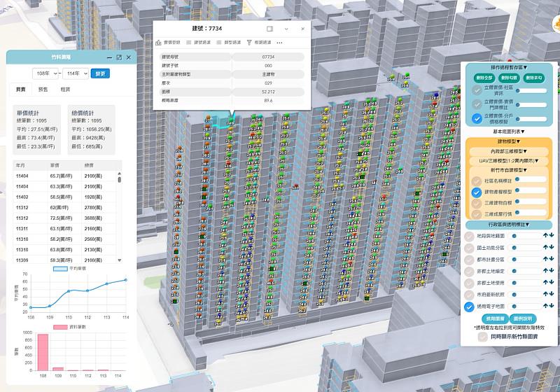Click the 刪除全部 button
The image size is (560, 392).
pyautogui.click(x=483, y=78)
